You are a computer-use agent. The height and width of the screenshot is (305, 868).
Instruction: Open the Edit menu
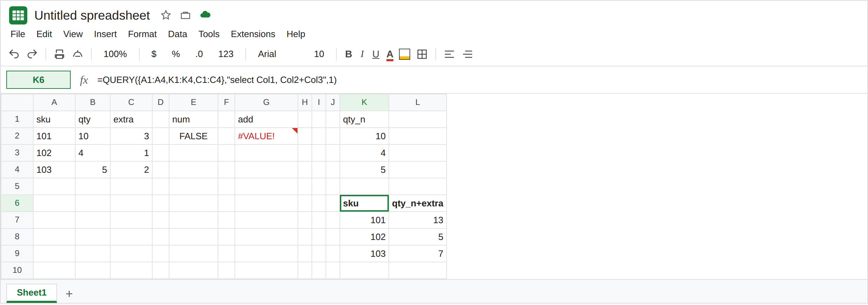click(44, 34)
